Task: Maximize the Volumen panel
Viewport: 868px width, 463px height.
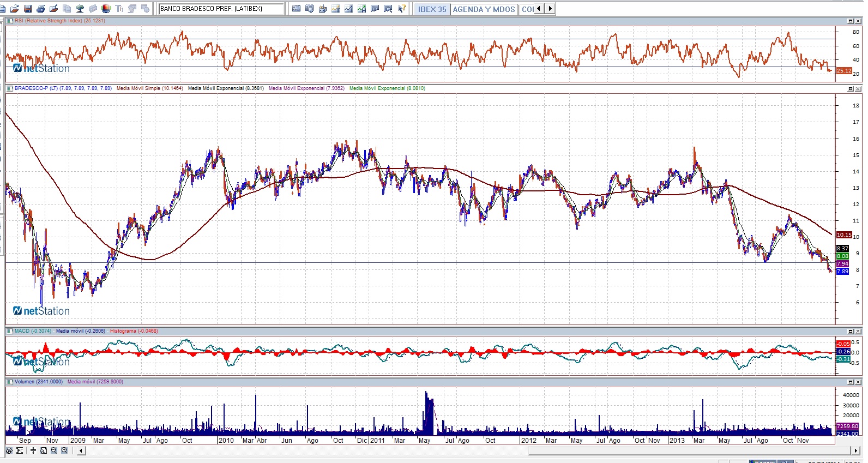Action: point(851,382)
